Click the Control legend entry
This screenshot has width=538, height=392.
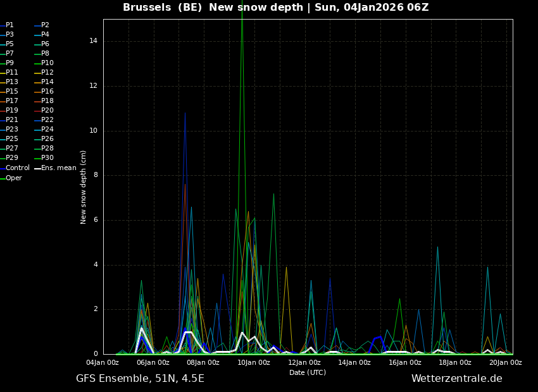15,168
